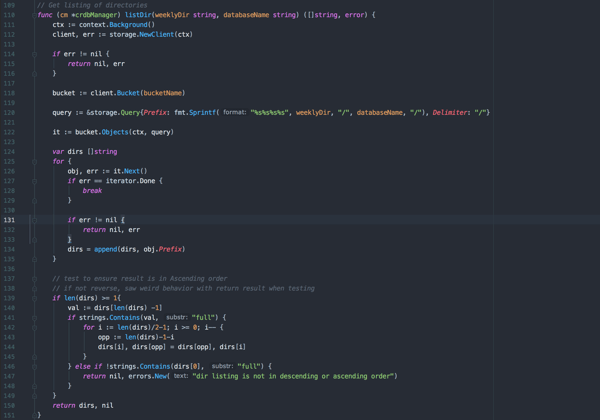The image size is (600, 420).
Task: Collapse the listDir function at line 110
Action: [34, 15]
